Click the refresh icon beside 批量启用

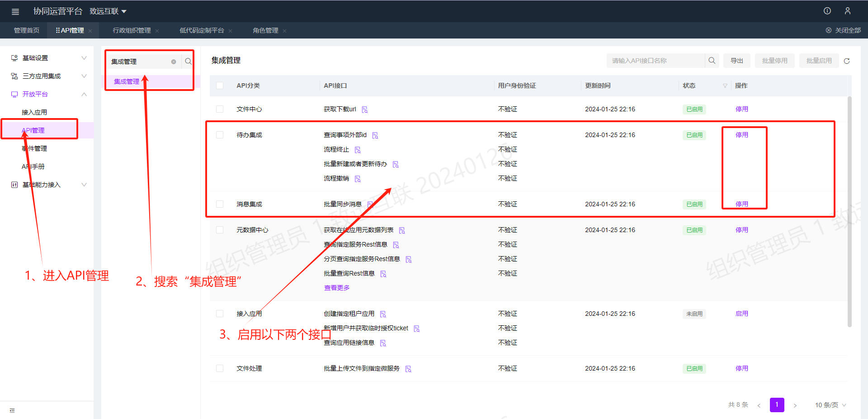847,61
